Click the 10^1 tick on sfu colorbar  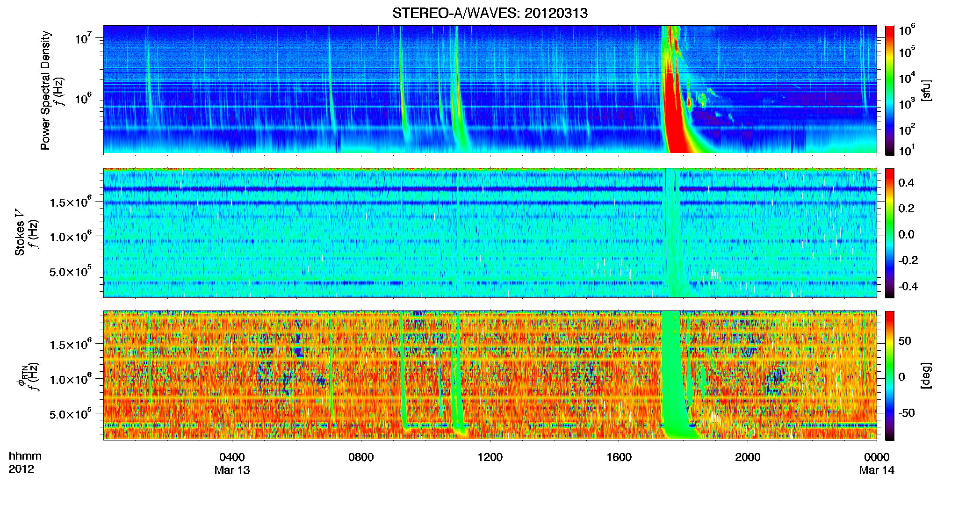(x=907, y=150)
